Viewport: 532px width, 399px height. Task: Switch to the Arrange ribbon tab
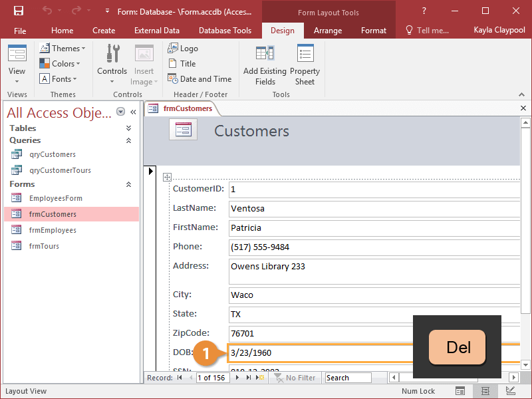click(x=328, y=31)
